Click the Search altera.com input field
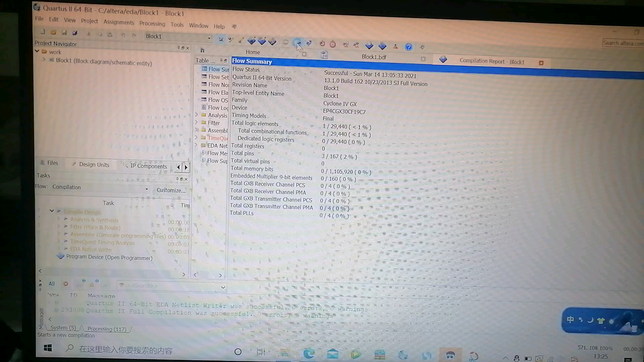644x362 pixels. point(623,43)
